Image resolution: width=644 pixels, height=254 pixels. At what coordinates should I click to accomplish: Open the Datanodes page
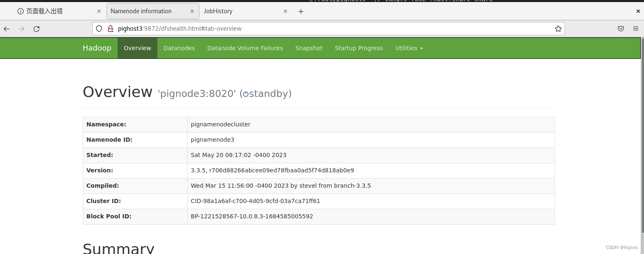click(179, 48)
